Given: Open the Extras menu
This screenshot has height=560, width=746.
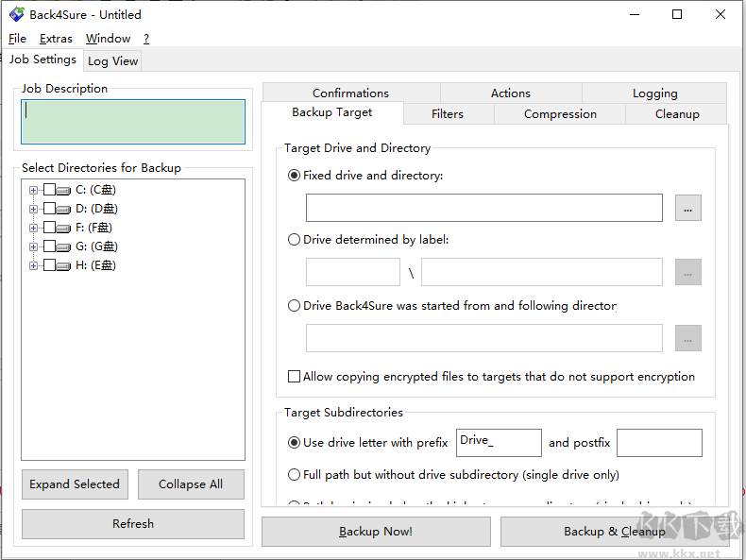Looking at the screenshot, I should tap(56, 39).
